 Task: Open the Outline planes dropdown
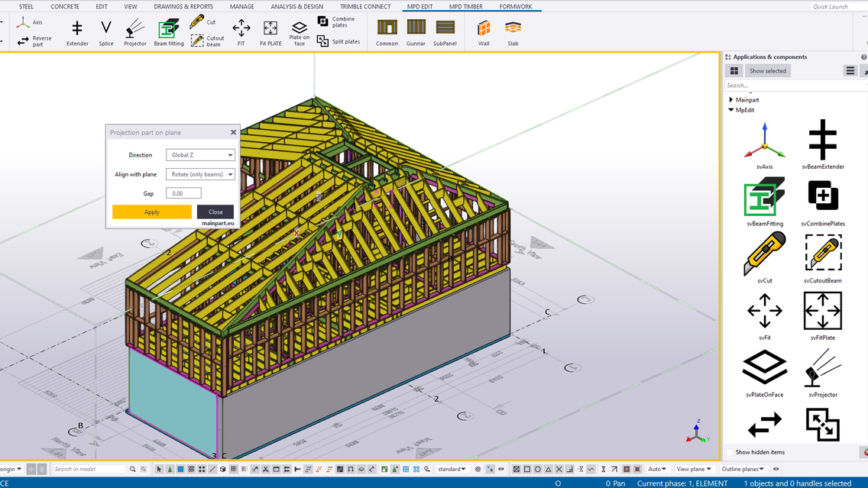(x=743, y=469)
